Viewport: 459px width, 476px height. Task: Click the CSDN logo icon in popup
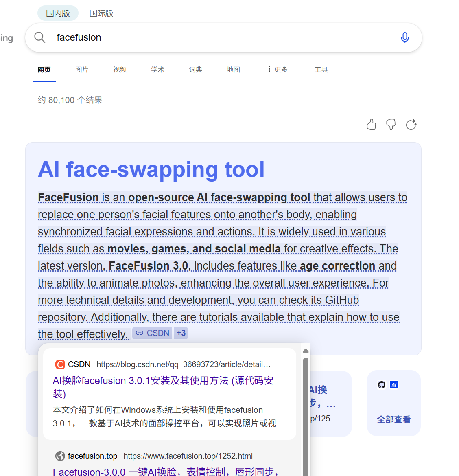click(60, 364)
